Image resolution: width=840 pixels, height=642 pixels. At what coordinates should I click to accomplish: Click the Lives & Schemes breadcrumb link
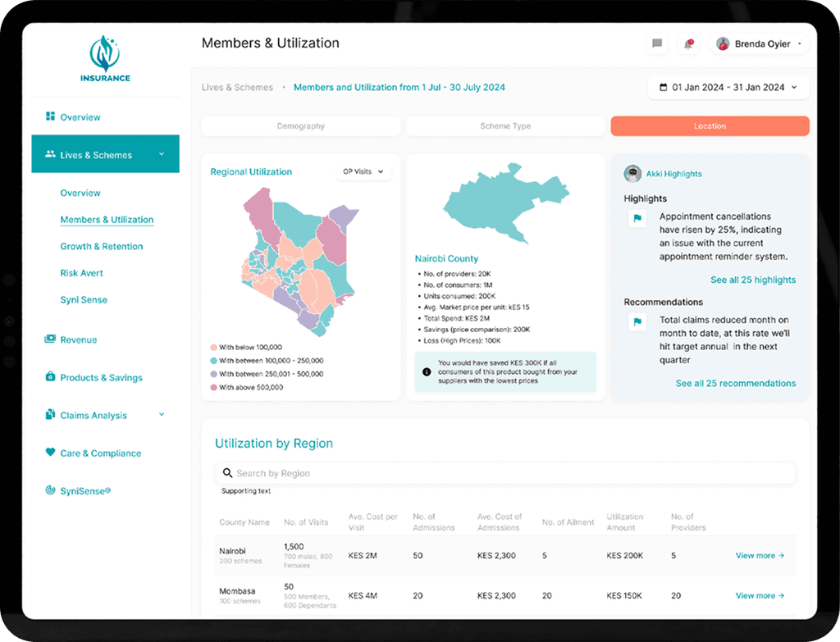click(237, 87)
